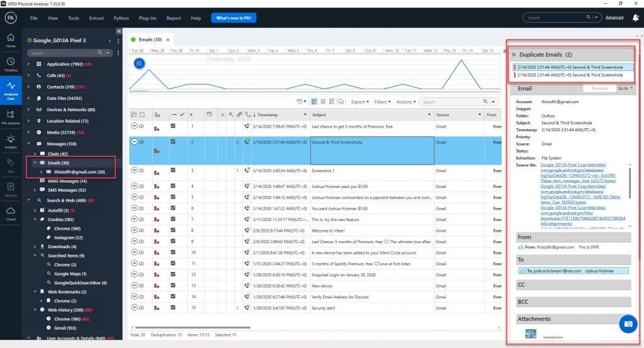
Task: Open the Go to dropdown in Email panel
Action: [x=625, y=88]
